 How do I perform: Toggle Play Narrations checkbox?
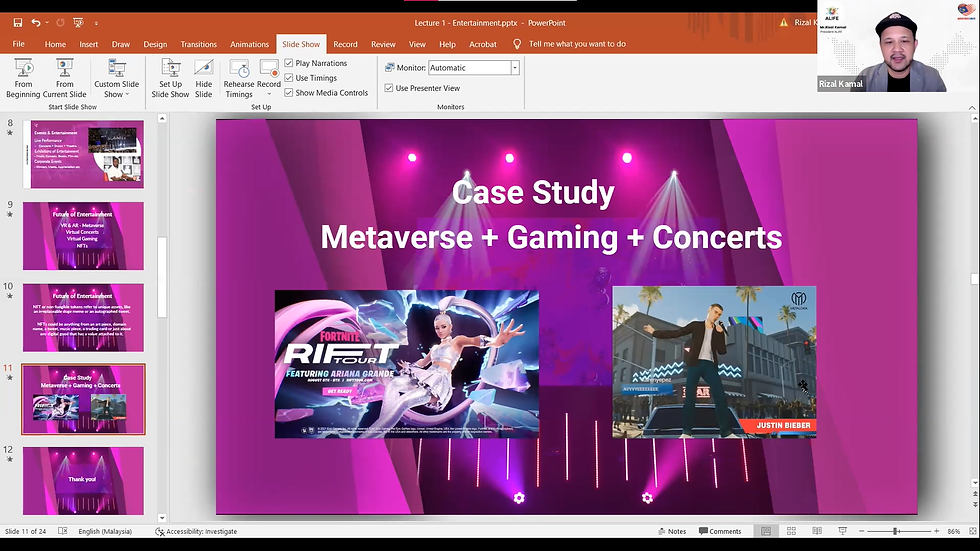[289, 63]
